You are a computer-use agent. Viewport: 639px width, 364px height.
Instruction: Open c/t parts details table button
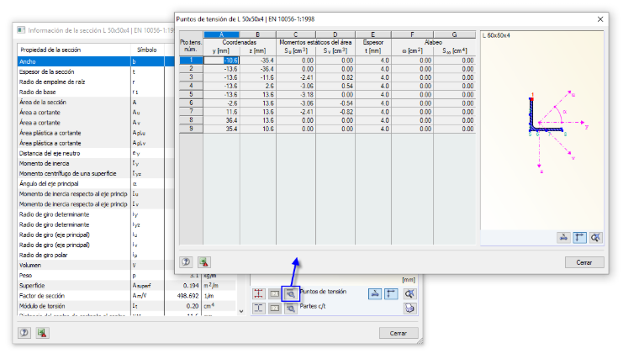point(291,309)
